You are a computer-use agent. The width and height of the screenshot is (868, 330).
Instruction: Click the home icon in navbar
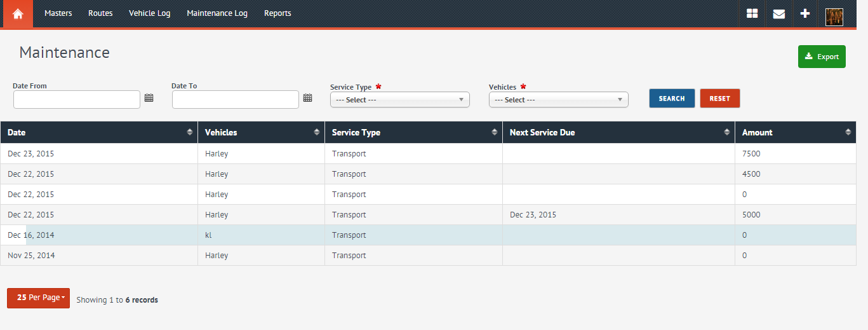(18, 13)
